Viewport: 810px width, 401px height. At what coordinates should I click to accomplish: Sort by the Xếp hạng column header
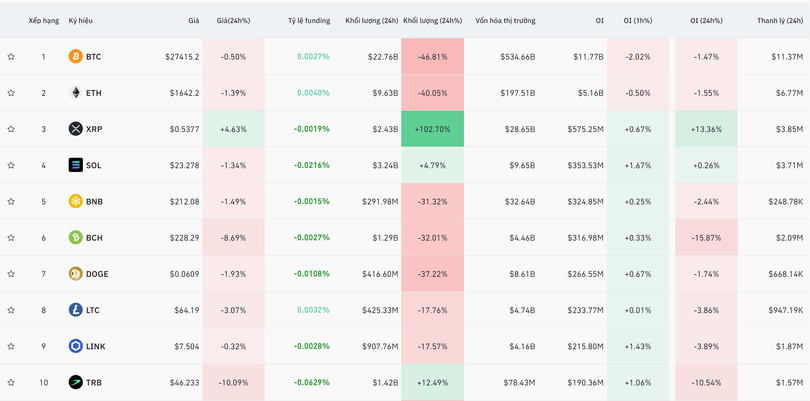pyautogui.click(x=43, y=20)
